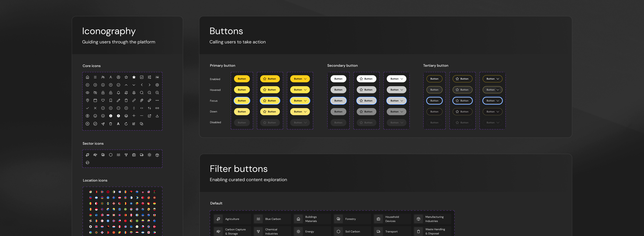644x236 pixels.
Task: Click the sad face icon
Action: 103,116
